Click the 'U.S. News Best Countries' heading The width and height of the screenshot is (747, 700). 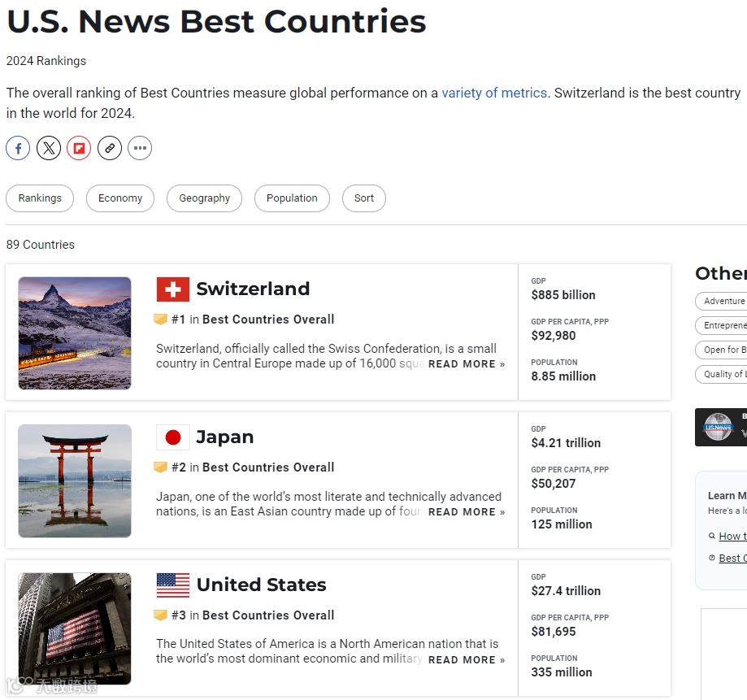(x=216, y=22)
